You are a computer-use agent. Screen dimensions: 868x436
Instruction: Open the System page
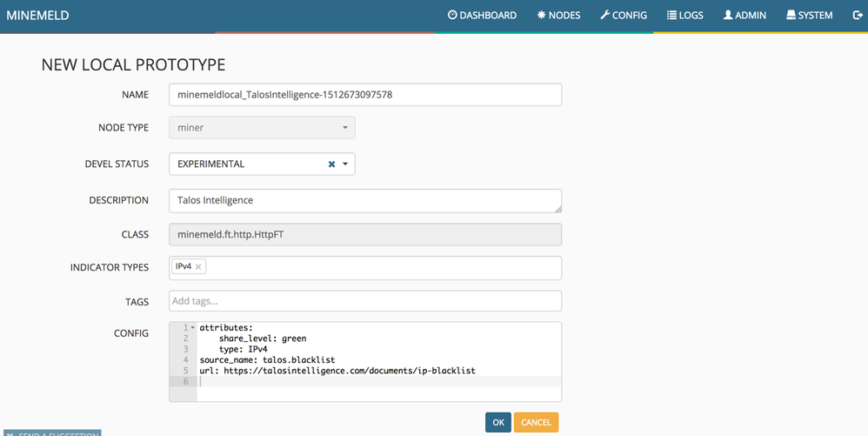pyautogui.click(x=809, y=16)
